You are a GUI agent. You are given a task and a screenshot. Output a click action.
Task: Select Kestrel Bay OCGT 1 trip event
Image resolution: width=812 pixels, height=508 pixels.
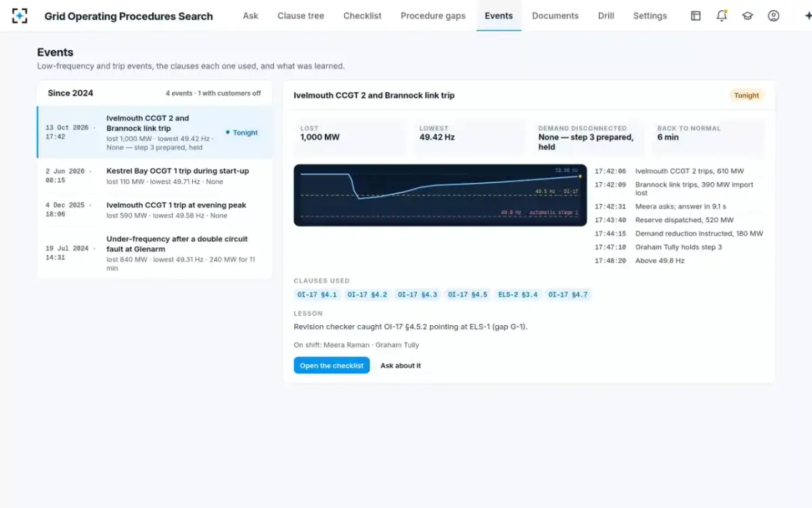click(x=155, y=176)
